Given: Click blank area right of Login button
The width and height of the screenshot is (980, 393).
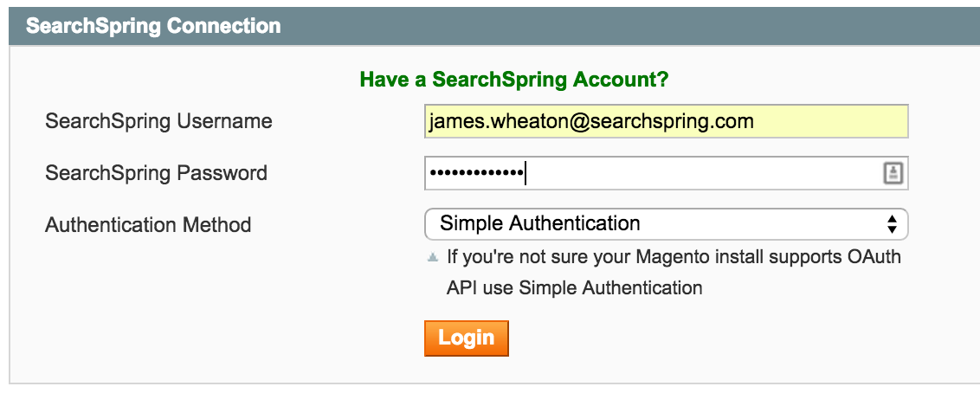Looking at the screenshot, I should click(x=693, y=338).
